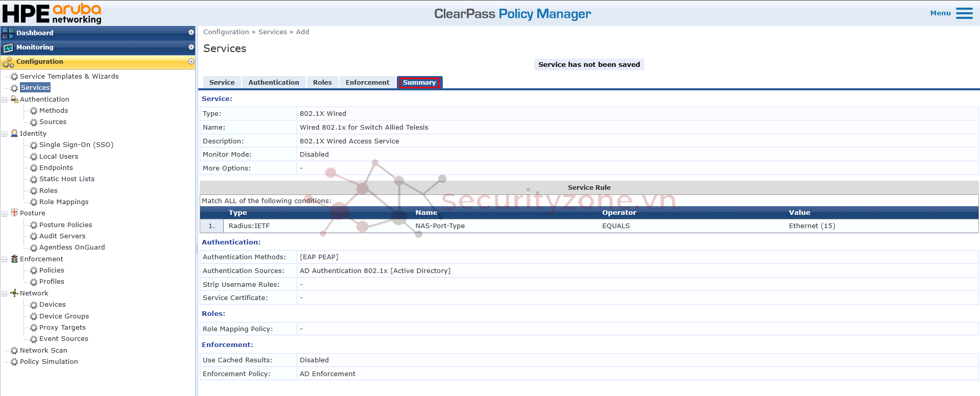
Task: Click the Dashboard section header
Action: point(98,33)
